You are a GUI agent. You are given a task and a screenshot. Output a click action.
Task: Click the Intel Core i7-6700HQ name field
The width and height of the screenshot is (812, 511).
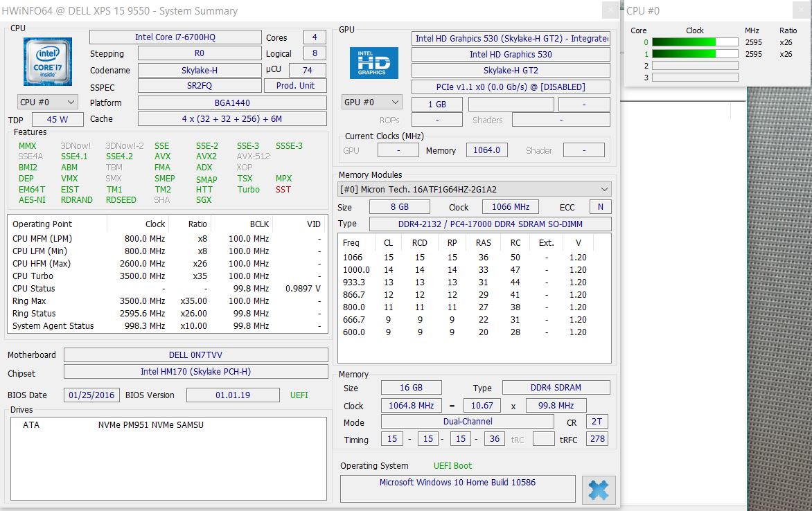click(x=175, y=37)
